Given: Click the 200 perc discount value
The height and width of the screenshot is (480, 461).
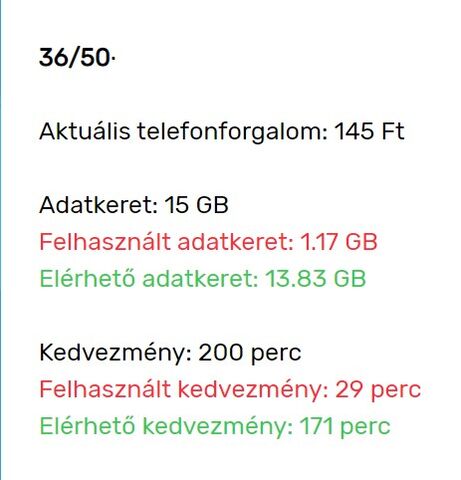Looking at the screenshot, I should point(250,352).
